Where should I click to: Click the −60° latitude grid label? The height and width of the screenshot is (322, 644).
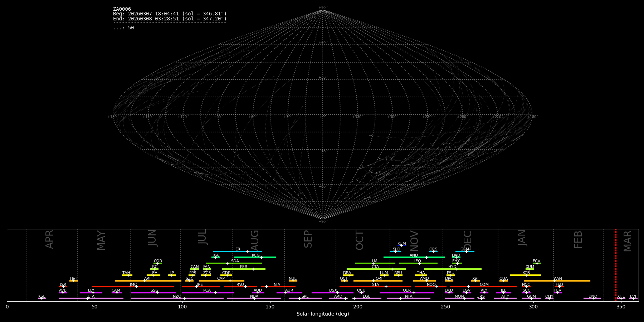click(x=322, y=187)
